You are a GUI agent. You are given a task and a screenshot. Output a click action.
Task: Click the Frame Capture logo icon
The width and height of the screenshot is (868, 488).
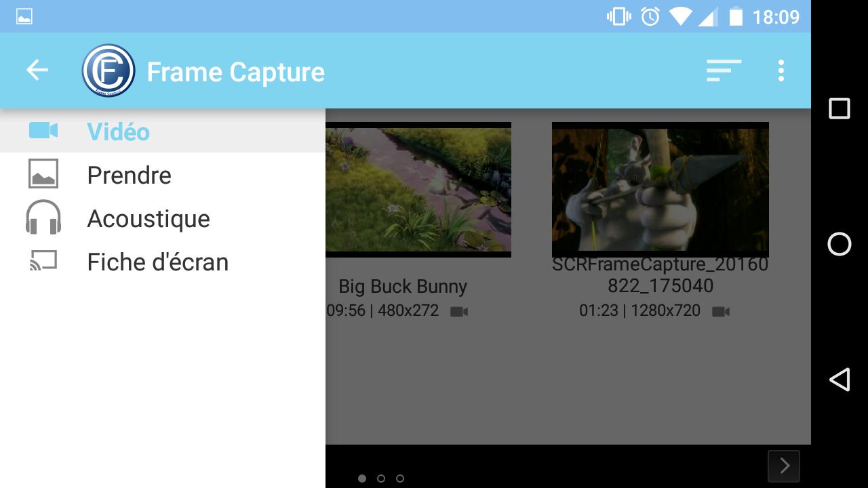click(x=108, y=70)
